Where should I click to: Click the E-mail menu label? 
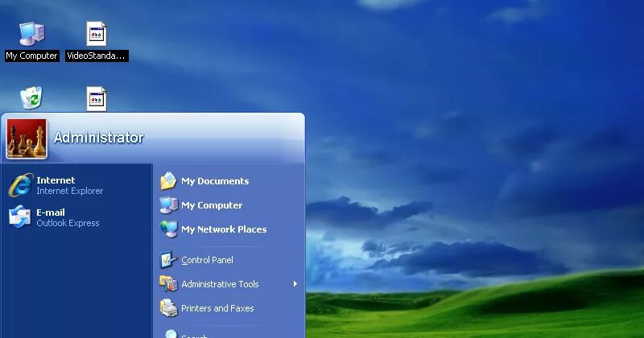pos(51,212)
